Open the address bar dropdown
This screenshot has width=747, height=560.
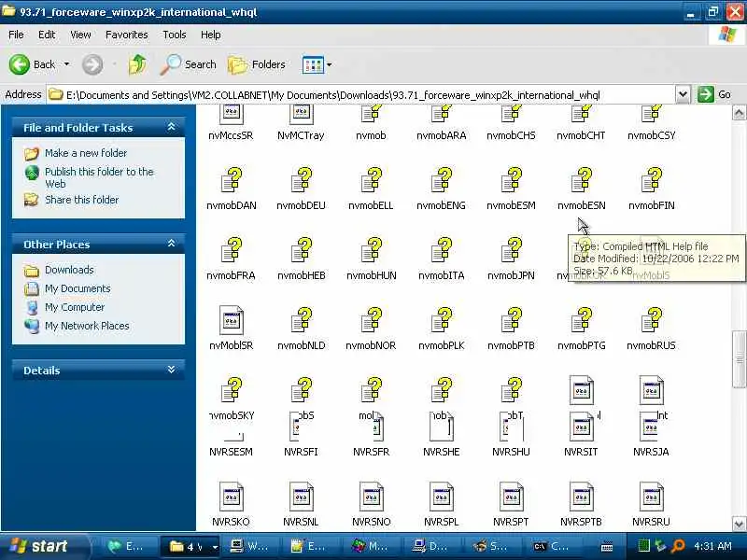(x=683, y=95)
